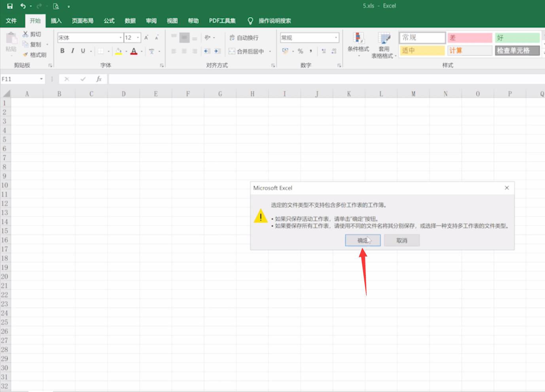Image resolution: width=545 pixels, height=392 pixels.
Task: Click the text orientation icon
Action: tap(207, 38)
